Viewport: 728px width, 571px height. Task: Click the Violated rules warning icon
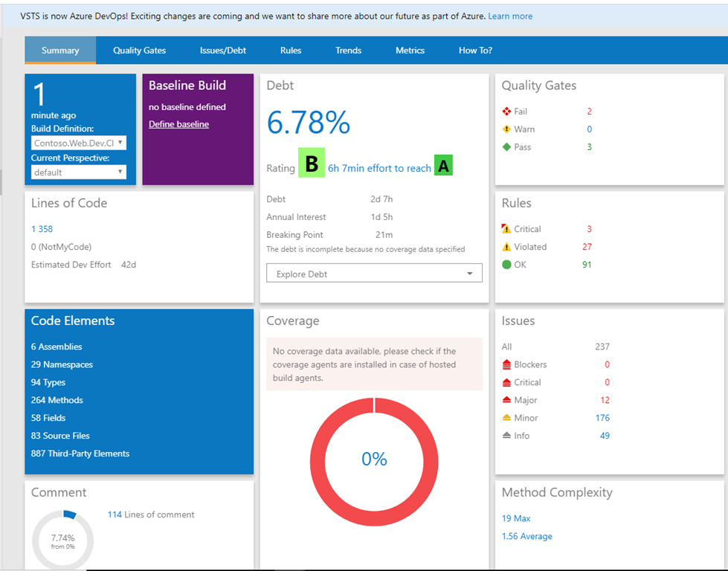tap(507, 247)
